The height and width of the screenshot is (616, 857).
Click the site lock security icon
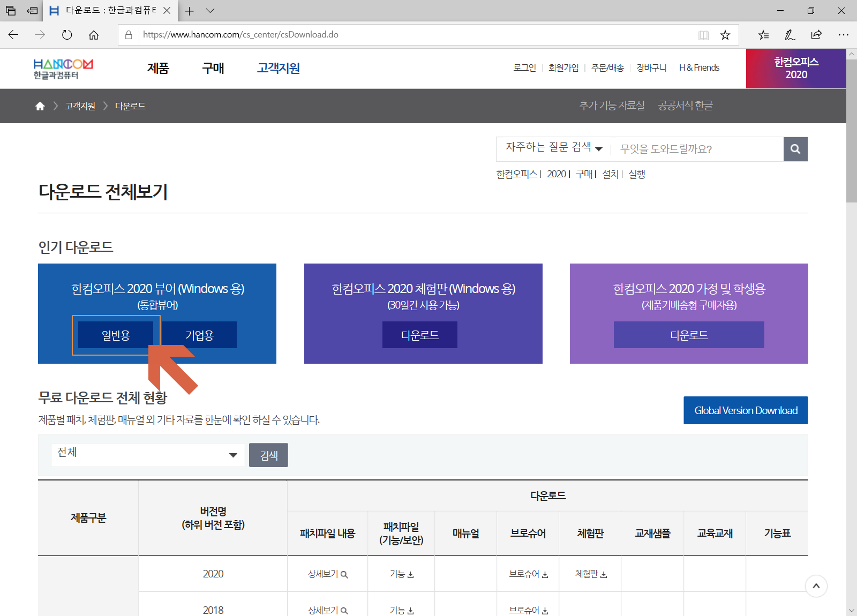(129, 35)
